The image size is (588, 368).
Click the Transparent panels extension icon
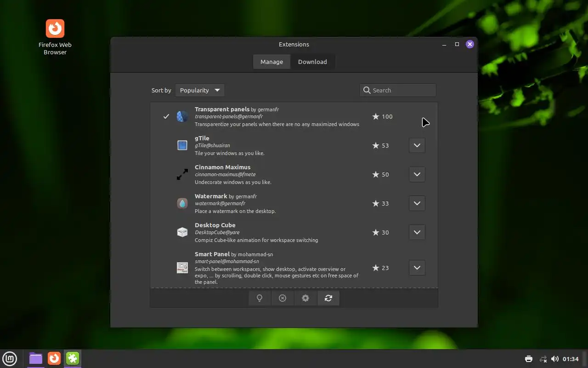pos(182,116)
